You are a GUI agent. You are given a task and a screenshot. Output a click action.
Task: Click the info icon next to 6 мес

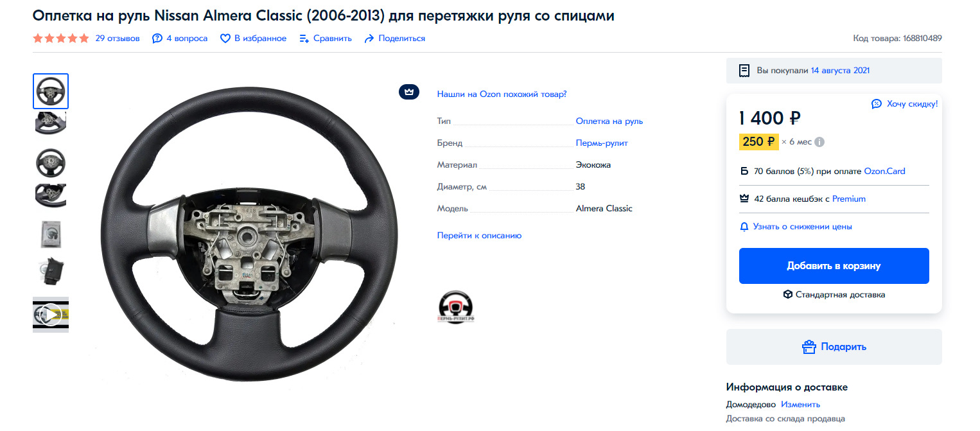coord(819,142)
